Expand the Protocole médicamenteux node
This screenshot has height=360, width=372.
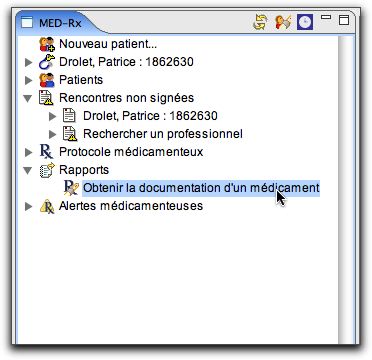pyautogui.click(x=29, y=152)
